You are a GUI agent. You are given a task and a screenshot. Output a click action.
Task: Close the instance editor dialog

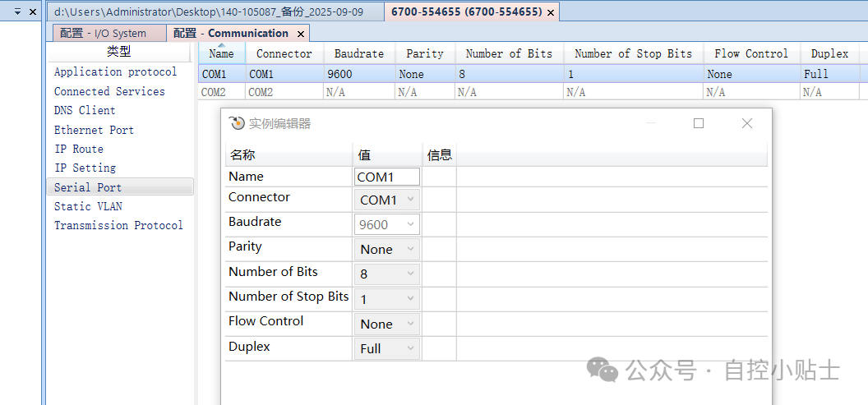pyautogui.click(x=747, y=123)
